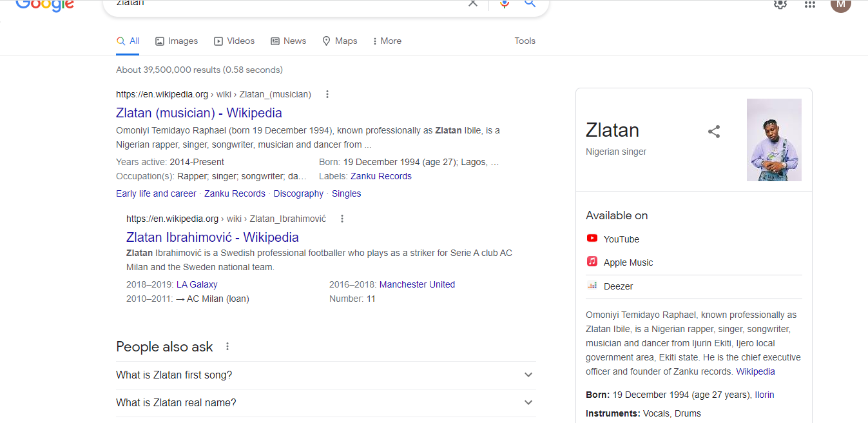Click the Zlatan photo in the knowledge panel
Image resolution: width=868 pixels, height=423 pixels.
click(774, 140)
